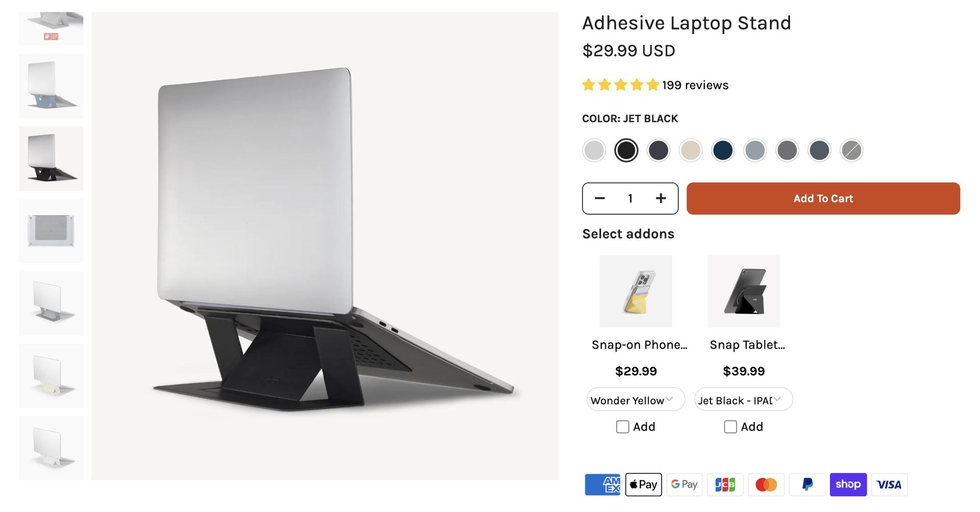The height and width of the screenshot is (512, 980).
Task: Choose the navy blue color swatch
Action: [723, 150]
